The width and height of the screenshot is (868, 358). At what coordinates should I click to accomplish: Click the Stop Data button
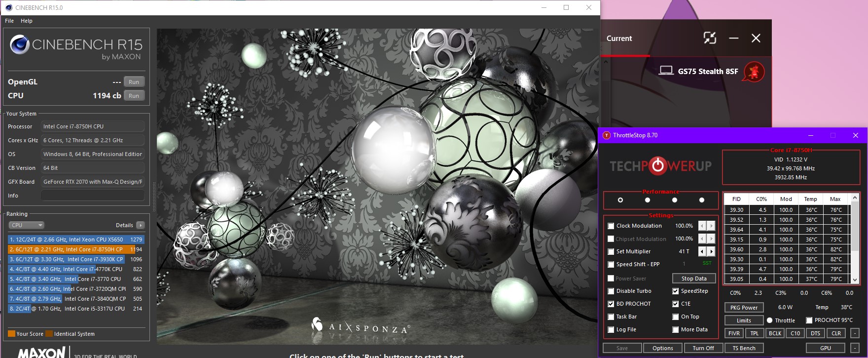694,278
